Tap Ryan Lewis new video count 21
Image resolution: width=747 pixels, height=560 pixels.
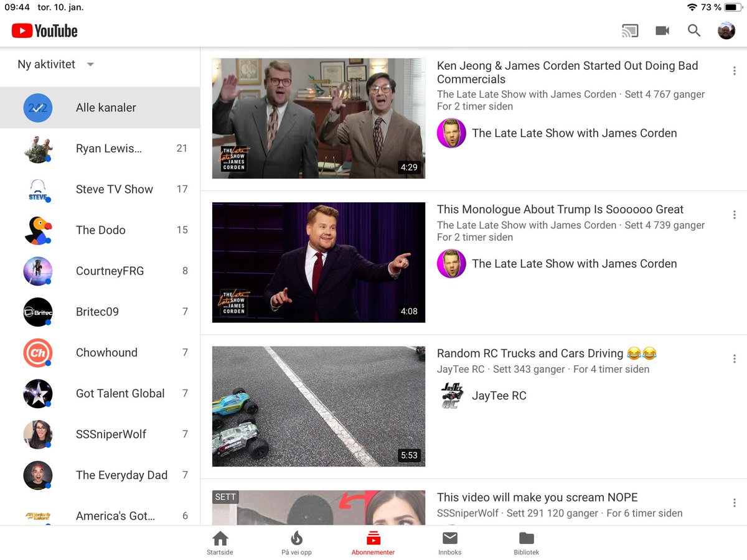[x=182, y=148]
